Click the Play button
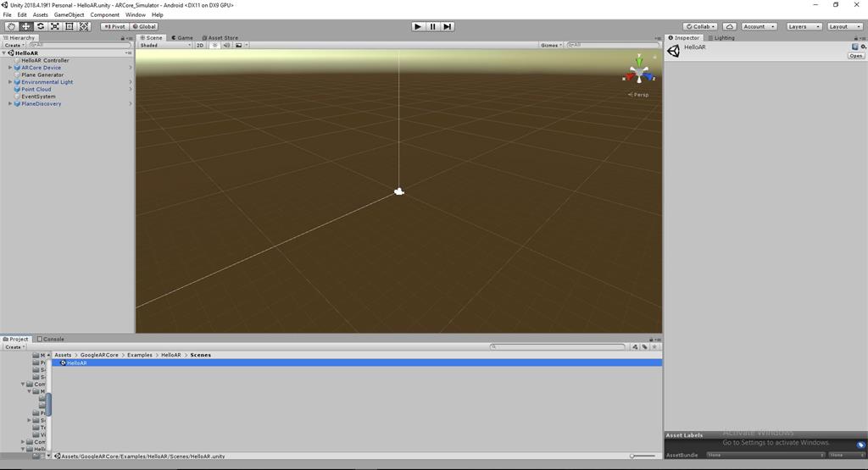The height and width of the screenshot is (470, 868). tap(418, 26)
